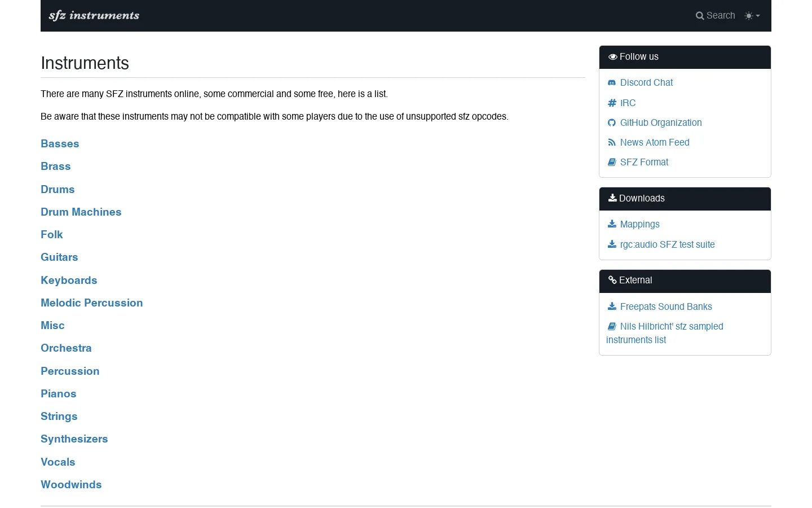Click the download icon beside Freepats Sound Banks
Image resolution: width=812 pixels, height=508 pixels.
[x=612, y=306]
